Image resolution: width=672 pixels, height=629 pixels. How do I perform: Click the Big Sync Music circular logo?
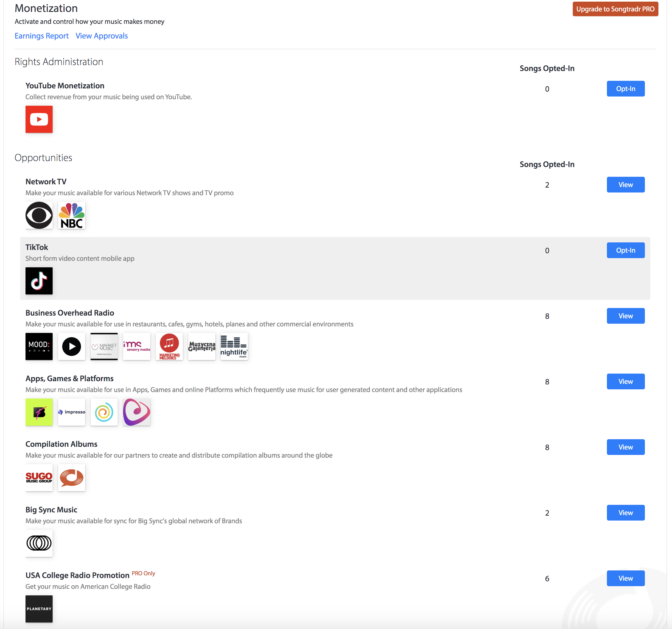(x=39, y=543)
